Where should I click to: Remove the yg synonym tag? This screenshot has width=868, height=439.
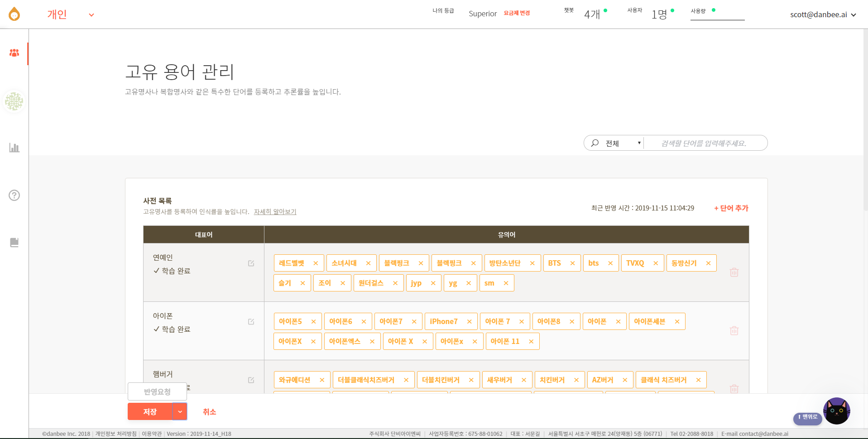point(469,283)
